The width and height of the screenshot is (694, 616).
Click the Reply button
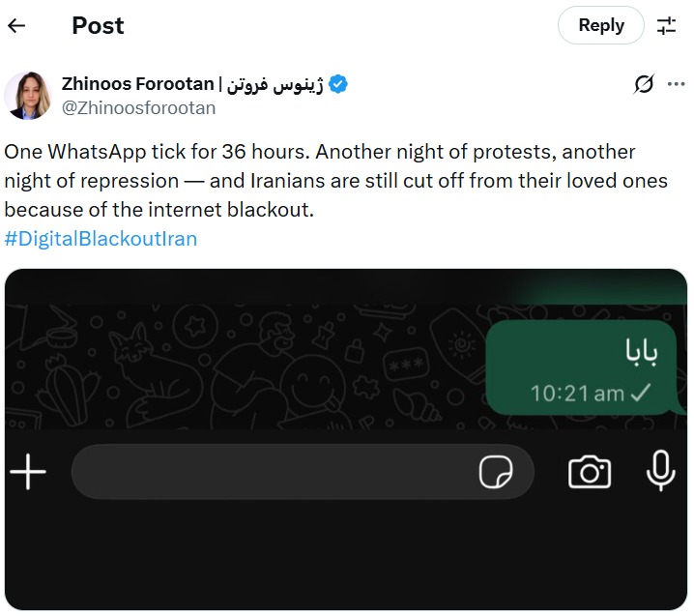pos(600,26)
